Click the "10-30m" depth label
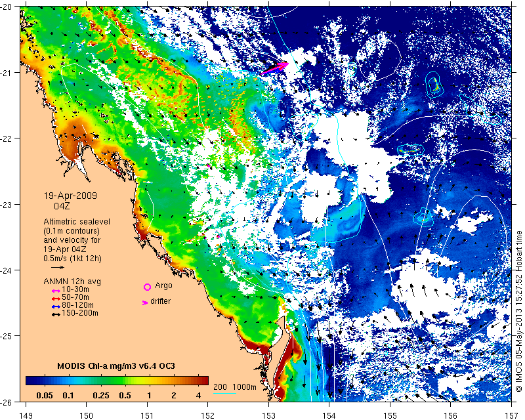Screen dimensions: 525x420 click(75, 289)
